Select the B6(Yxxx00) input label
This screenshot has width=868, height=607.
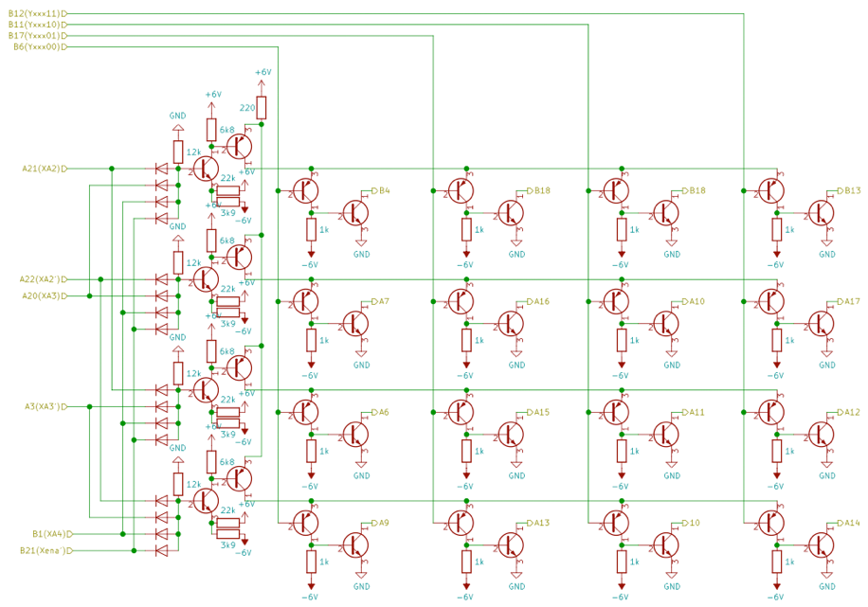(40, 47)
